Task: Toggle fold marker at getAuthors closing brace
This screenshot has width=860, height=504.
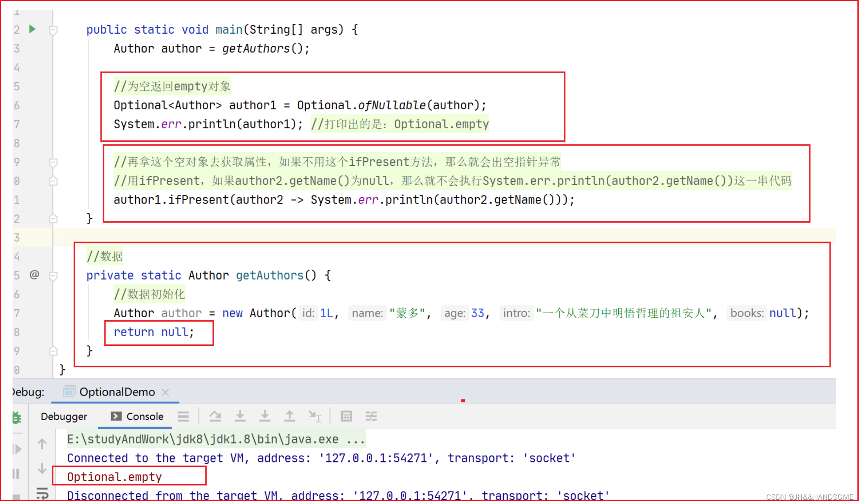Action: click(x=53, y=351)
